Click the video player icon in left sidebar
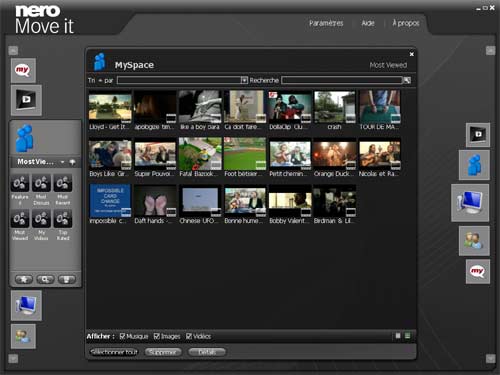 point(26,100)
